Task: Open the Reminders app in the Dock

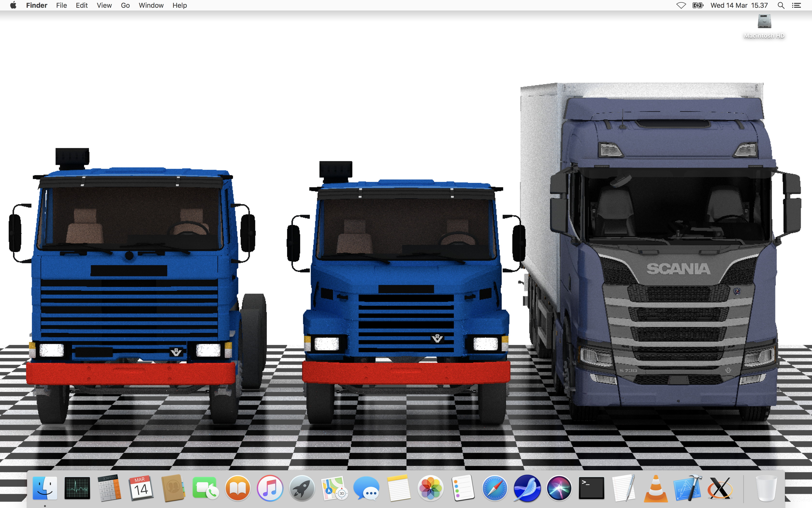Action: pos(463,488)
